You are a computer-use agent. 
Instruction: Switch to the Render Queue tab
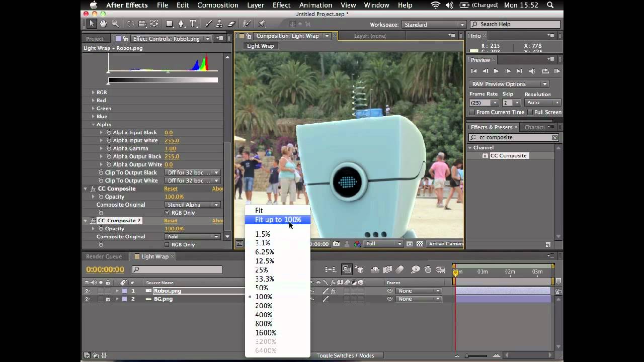pyautogui.click(x=104, y=256)
